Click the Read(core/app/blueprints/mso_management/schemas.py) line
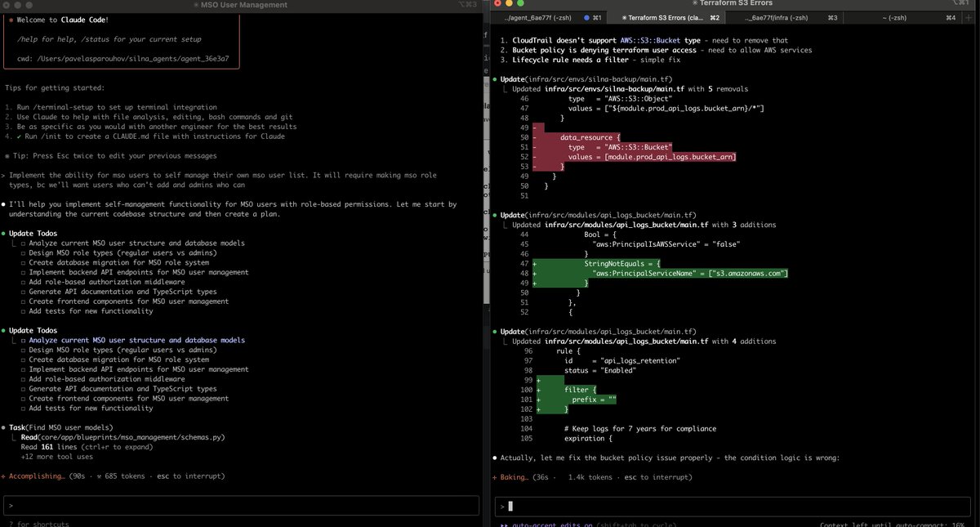 pyautogui.click(x=122, y=437)
